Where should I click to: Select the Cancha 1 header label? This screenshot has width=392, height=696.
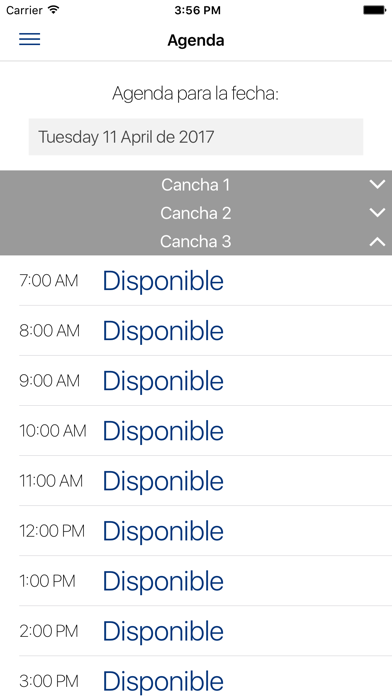pos(196,185)
